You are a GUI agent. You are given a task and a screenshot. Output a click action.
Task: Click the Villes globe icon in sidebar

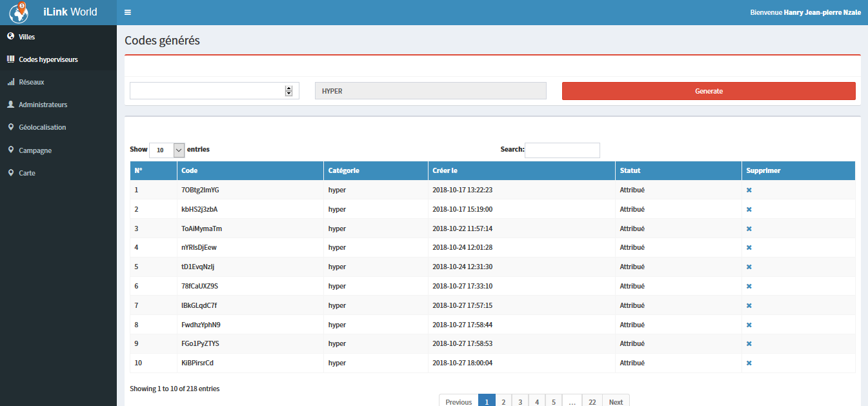10,37
